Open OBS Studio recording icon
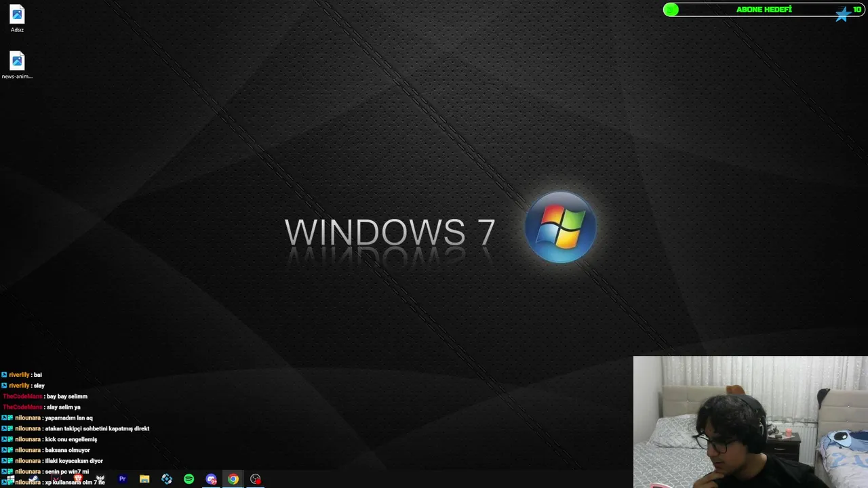Screen dimensions: 868x488 tap(255, 479)
